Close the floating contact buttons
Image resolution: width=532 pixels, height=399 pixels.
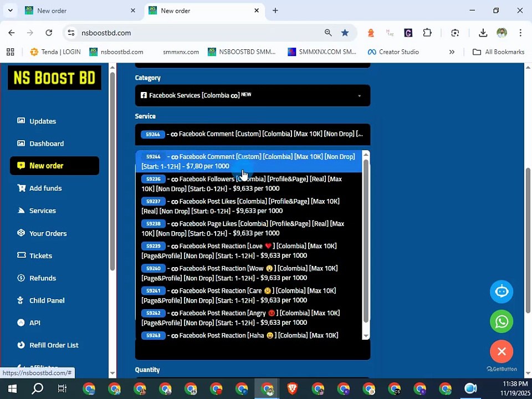coord(501,351)
